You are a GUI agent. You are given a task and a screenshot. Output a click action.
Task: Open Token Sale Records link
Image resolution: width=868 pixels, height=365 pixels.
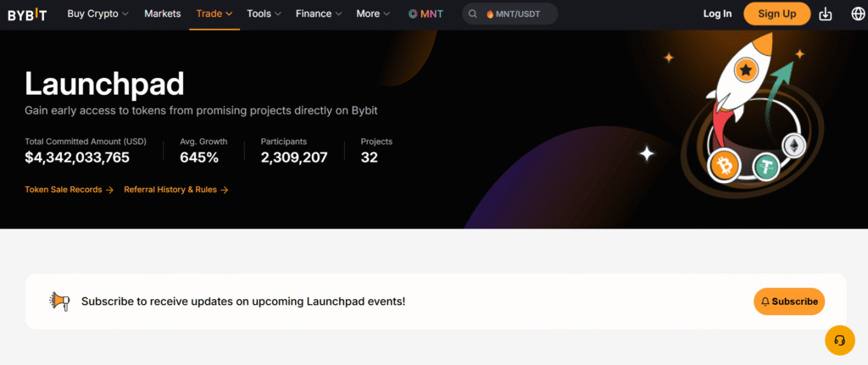(70, 190)
